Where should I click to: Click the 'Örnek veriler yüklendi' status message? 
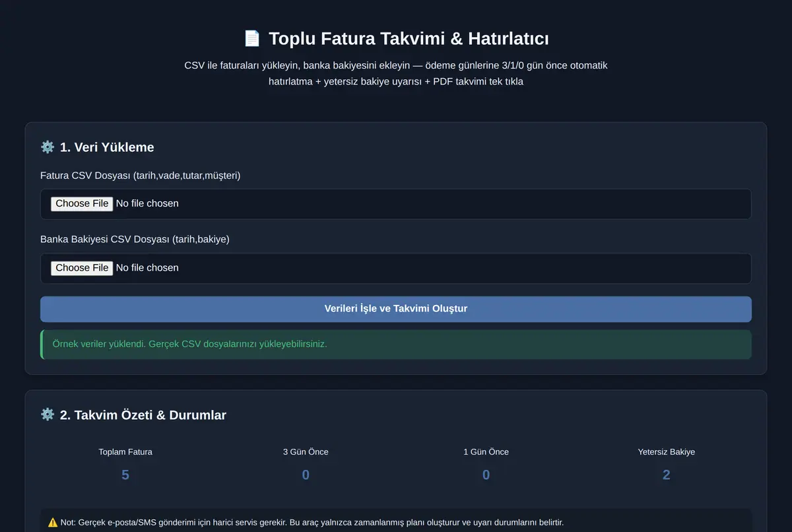tap(396, 345)
